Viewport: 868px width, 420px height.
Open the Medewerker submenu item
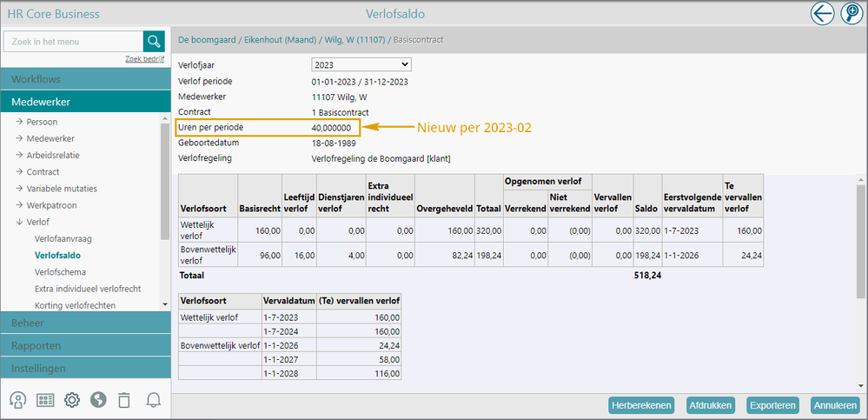(x=50, y=138)
